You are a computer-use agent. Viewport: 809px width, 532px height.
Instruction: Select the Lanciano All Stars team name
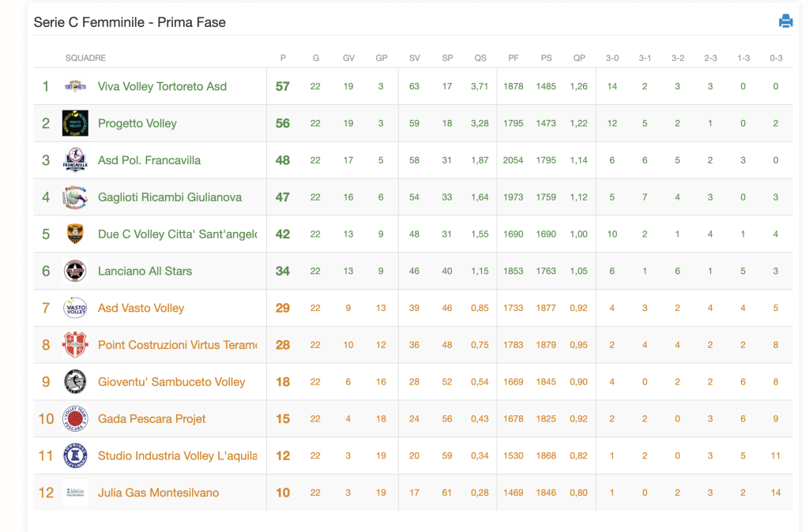(x=145, y=271)
